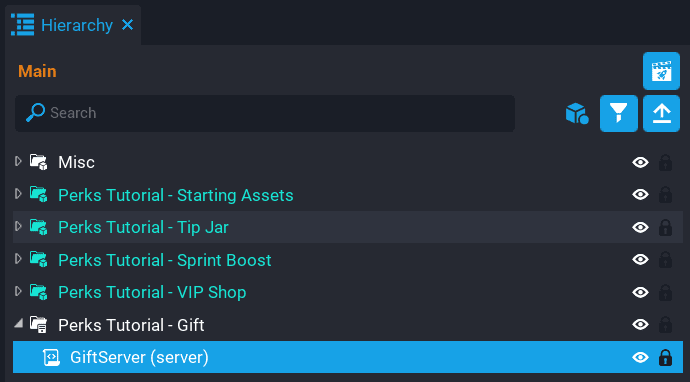Toggle visibility of Perks Tutorial - VIP Shop
The height and width of the screenshot is (382, 690).
tap(640, 292)
